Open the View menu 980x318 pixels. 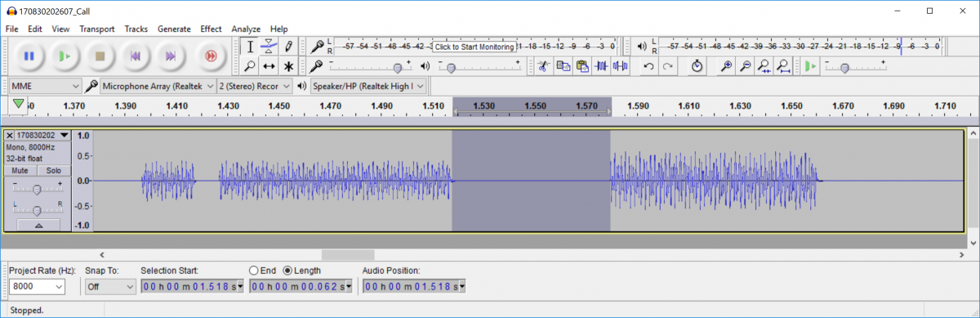60,29
